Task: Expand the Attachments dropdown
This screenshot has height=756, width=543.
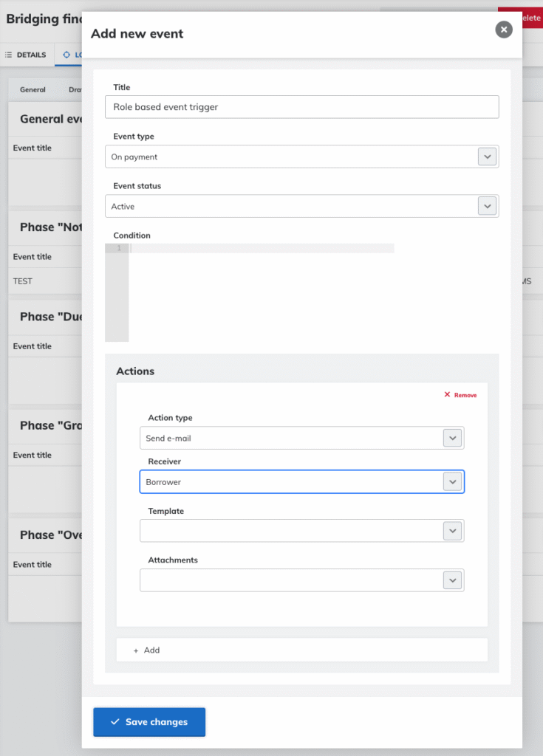Action: point(301,580)
